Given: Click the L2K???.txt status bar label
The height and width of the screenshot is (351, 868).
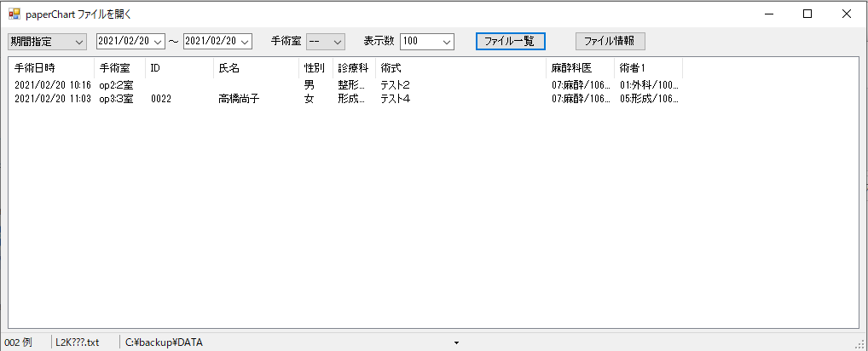Looking at the screenshot, I should click(78, 342).
